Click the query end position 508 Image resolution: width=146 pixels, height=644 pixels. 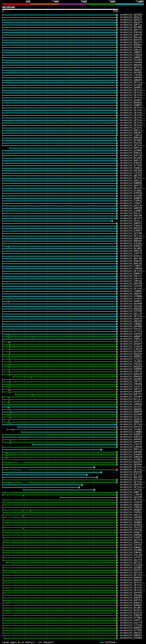(115, 11)
